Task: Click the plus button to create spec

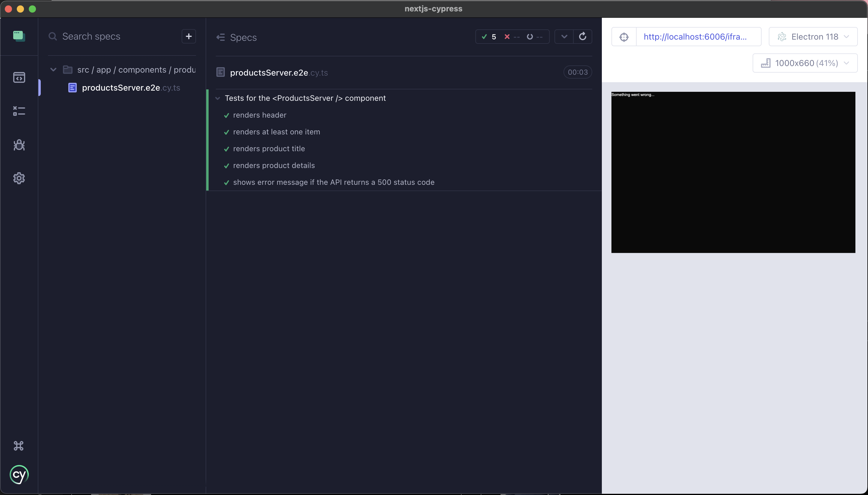Action: pyautogui.click(x=189, y=36)
